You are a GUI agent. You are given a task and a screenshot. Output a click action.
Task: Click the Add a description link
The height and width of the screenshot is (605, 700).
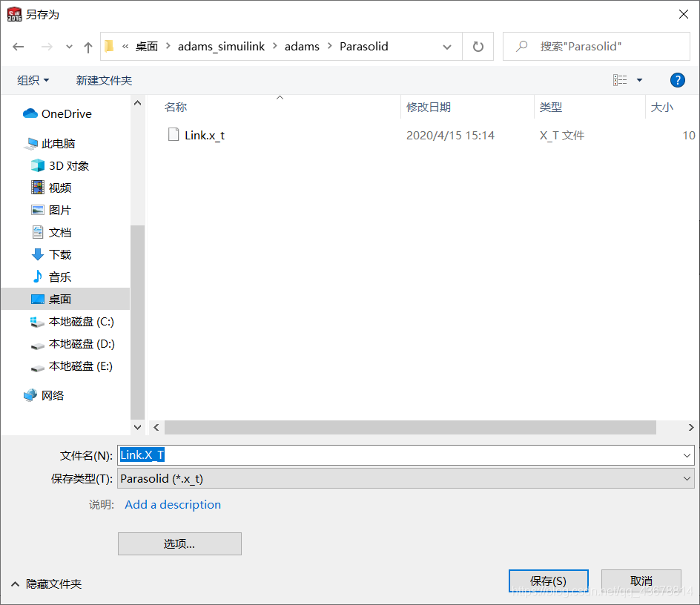(x=172, y=504)
